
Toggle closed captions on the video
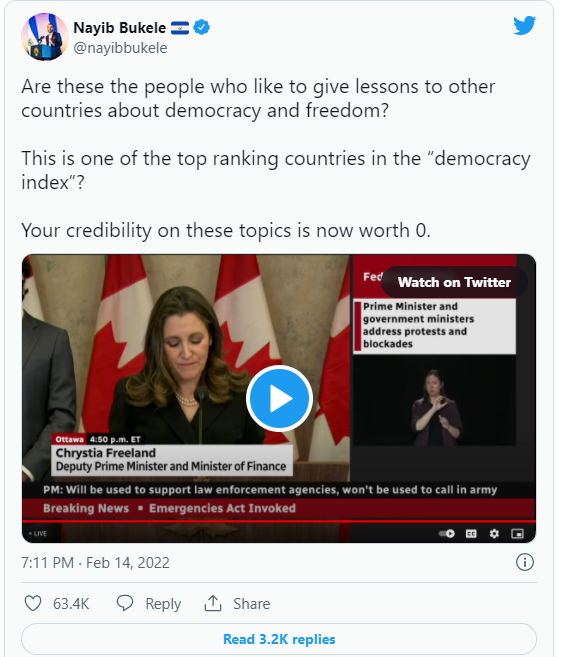[x=471, y=533]
